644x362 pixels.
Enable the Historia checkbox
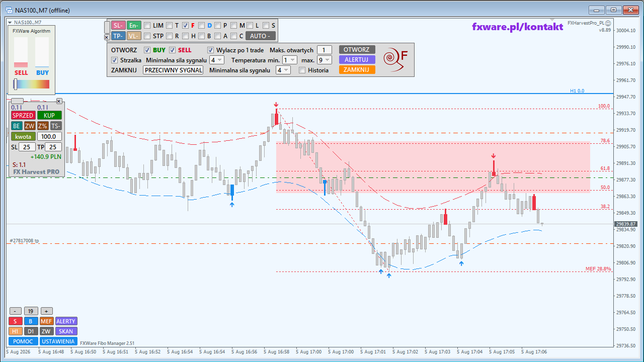(302, 70)
